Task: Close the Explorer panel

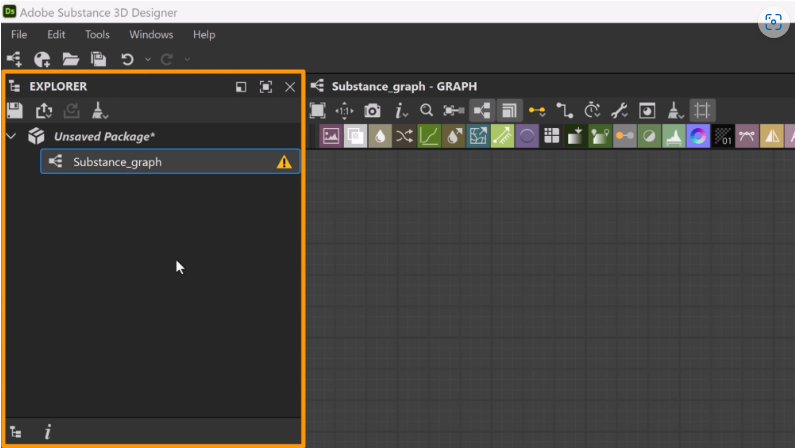Action: tap(290, 87)
